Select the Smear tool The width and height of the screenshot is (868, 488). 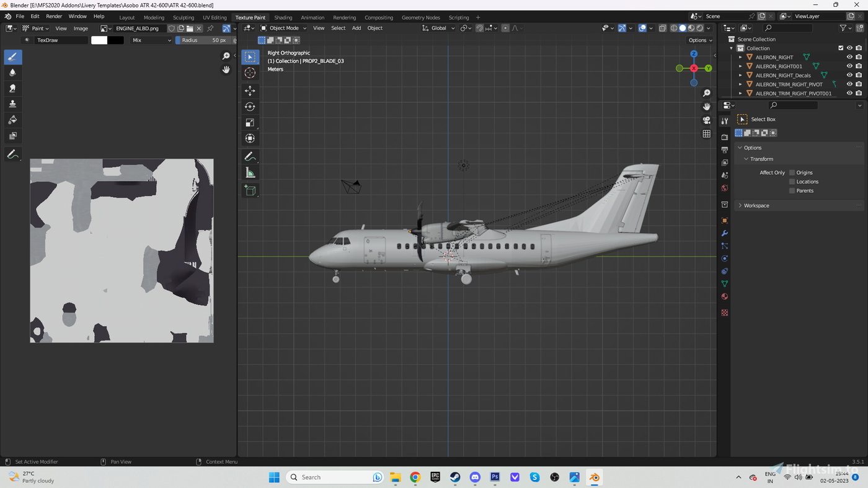point(12,88)
